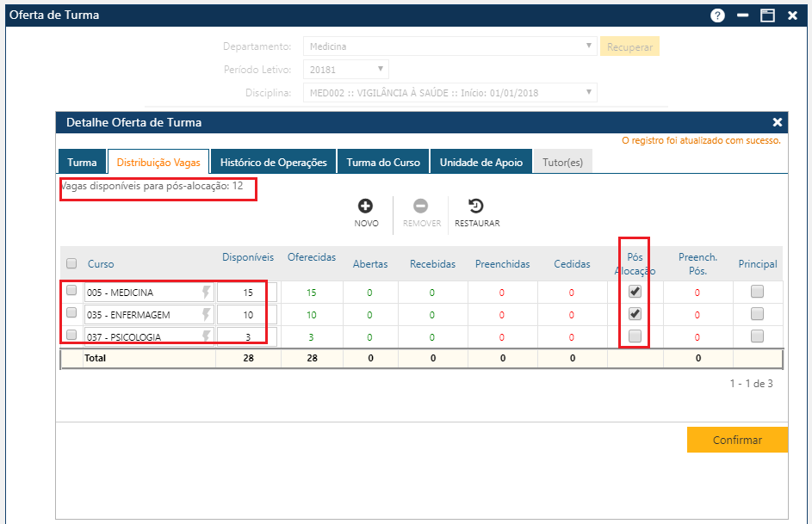Sort table by Disponíveis column header
Viewport: 812px width, 524px height.
(248, 257)
